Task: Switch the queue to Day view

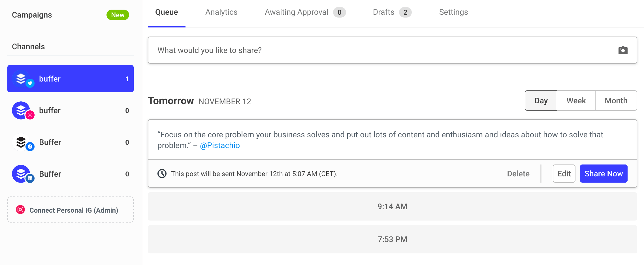Action: (541, 101)
